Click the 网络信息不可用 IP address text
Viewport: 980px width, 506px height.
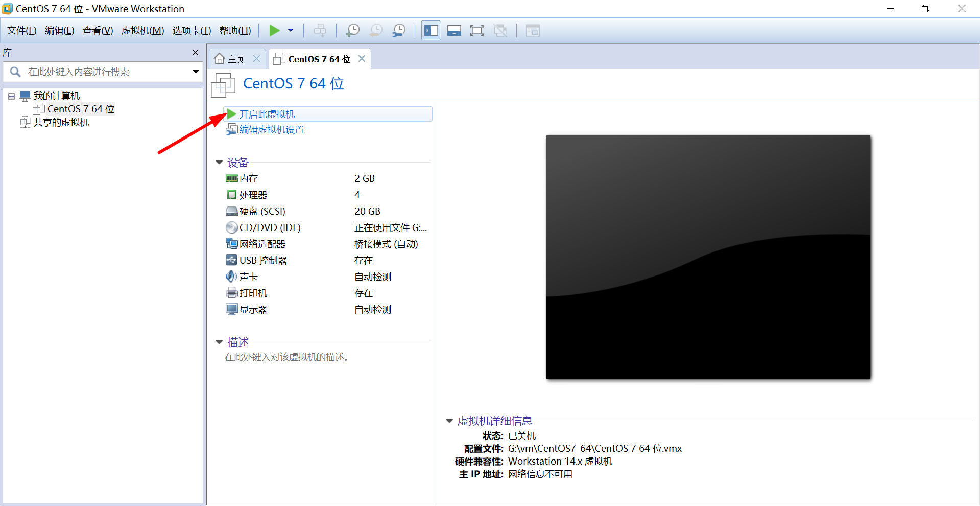540,474
